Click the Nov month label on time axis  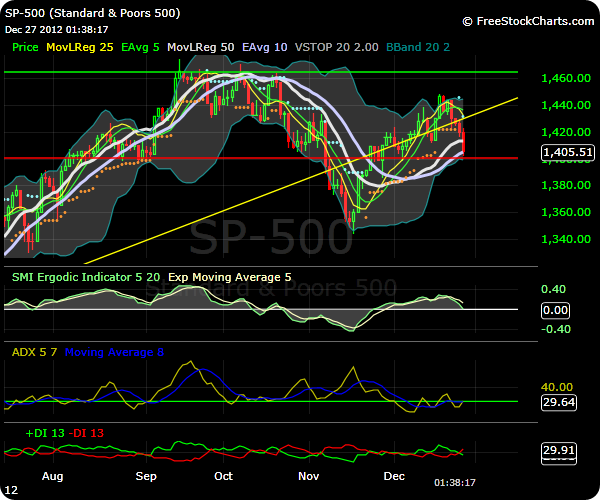pyautogui.click(x=308, y=476)
